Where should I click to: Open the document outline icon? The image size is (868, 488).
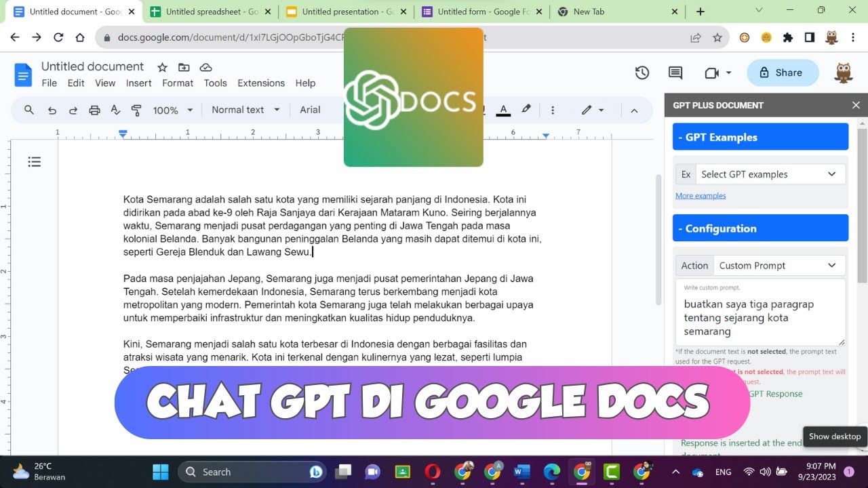click(x=35, y=161)
